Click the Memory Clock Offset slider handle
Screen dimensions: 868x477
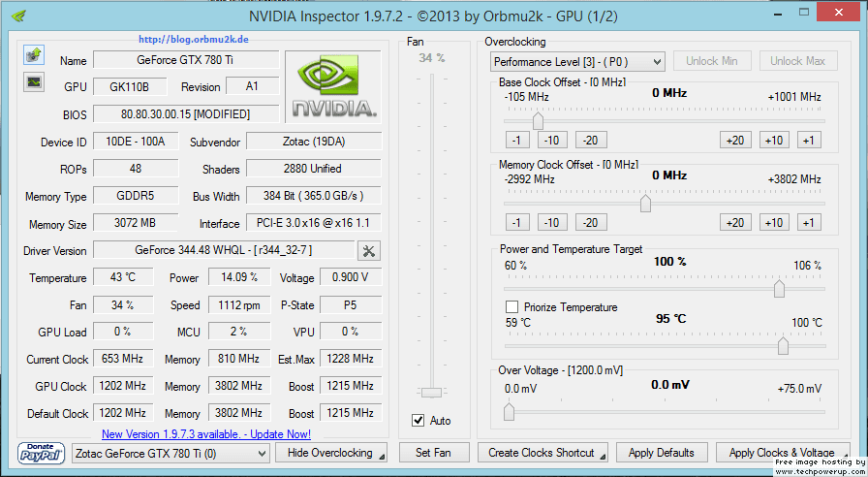(x=645, y=204)
